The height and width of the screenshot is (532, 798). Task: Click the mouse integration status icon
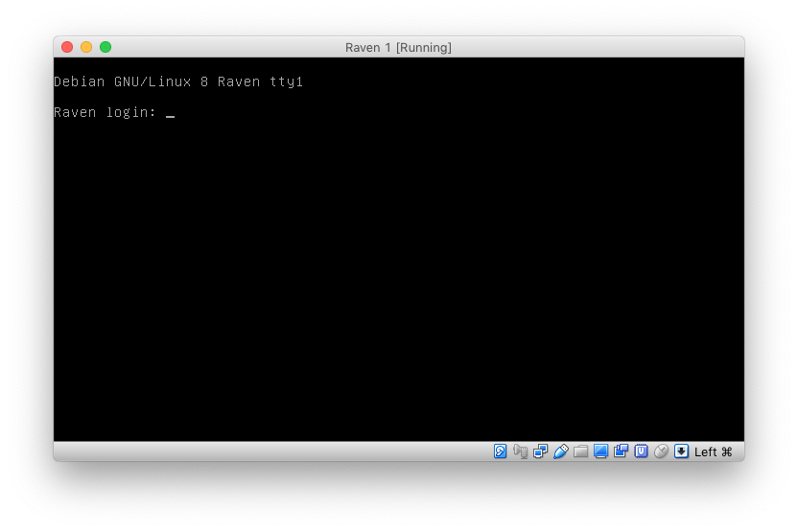pos(661,451)
